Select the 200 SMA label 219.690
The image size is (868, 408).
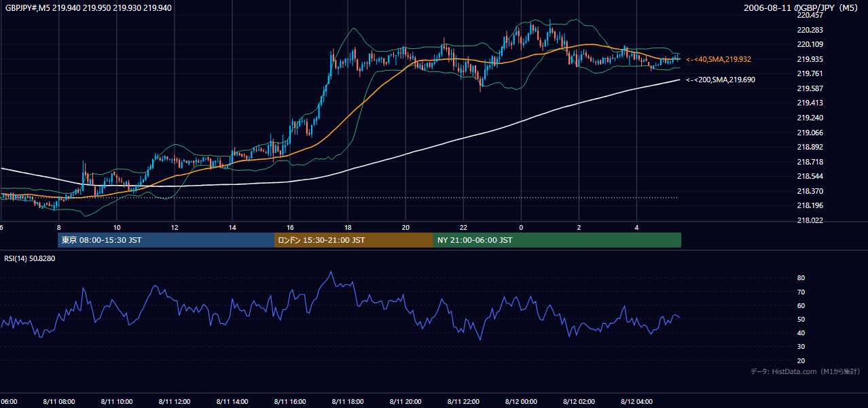[x=721, y=80]
